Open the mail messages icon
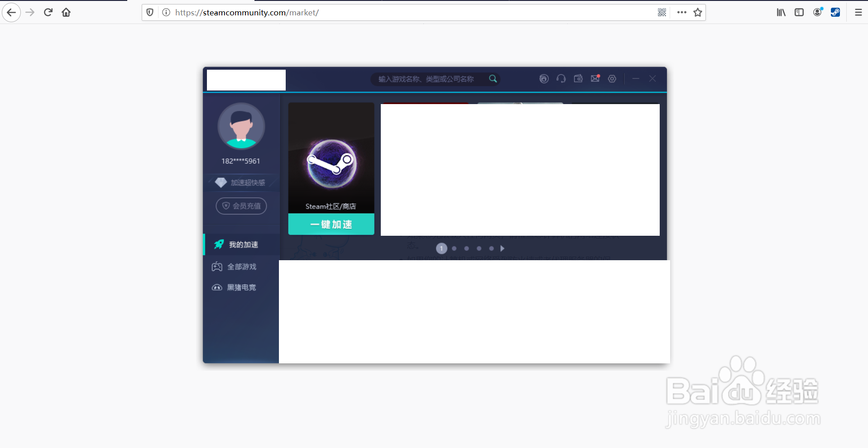The width and height of the screenshot is (868, 448). (595, 78)
